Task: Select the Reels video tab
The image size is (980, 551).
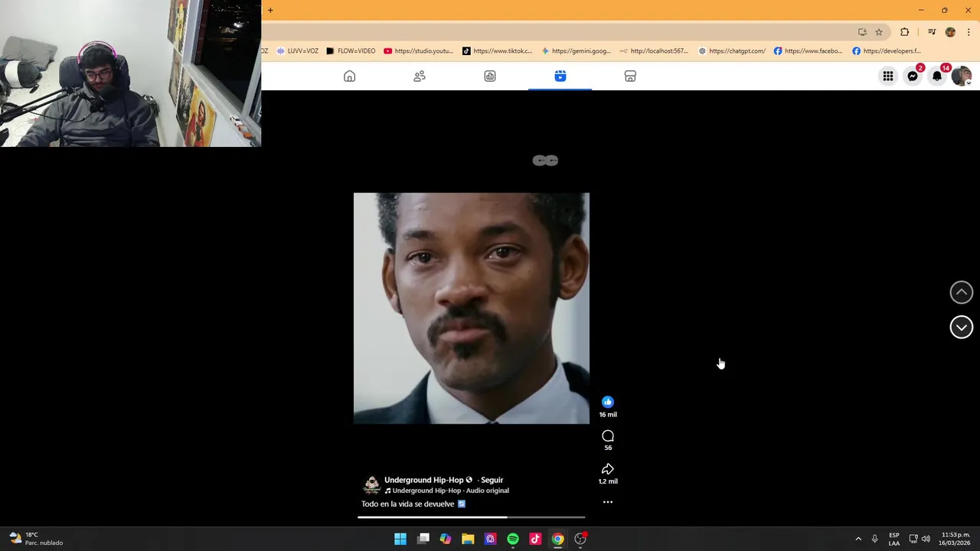Action: 560,77
